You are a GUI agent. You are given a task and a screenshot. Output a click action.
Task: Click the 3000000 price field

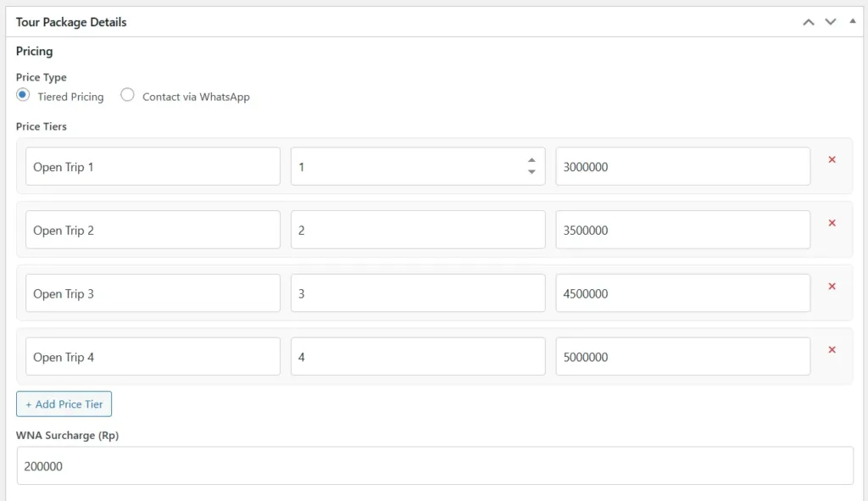click(x=682, y=166)
